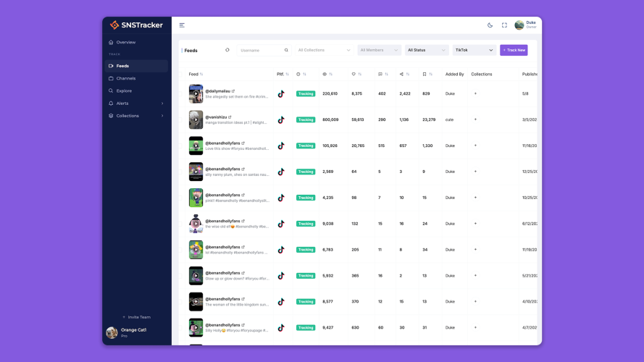Tick checkbox for 'the wise old elf' row
The height and width of the screenshot is (362, 644).
pos(180,224)
